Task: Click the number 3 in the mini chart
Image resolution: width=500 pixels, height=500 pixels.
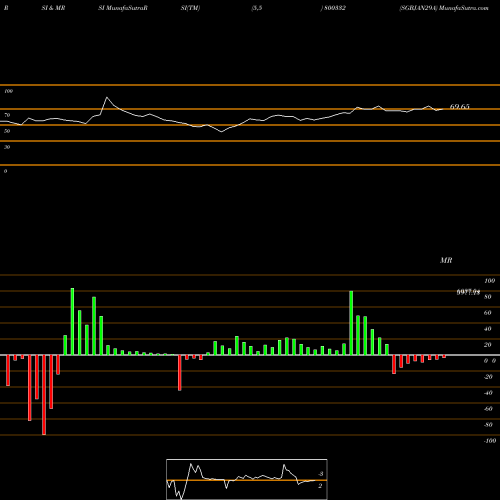Action: pos(321,474)
